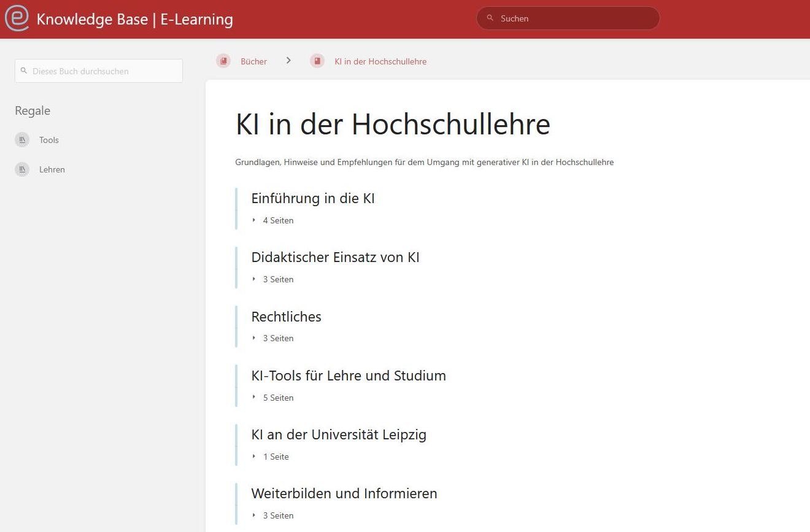Viewport: 810px width, 532px height.
Task: Expand '1 Seite' under KI an der Universität Leipzig
Action: tap(271, 457)
